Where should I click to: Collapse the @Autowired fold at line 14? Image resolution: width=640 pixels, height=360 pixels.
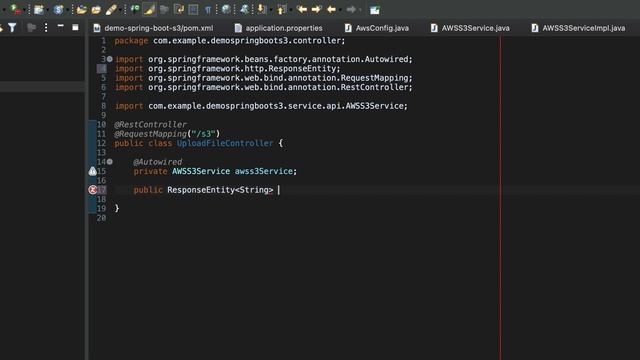[x=110, y=162]
